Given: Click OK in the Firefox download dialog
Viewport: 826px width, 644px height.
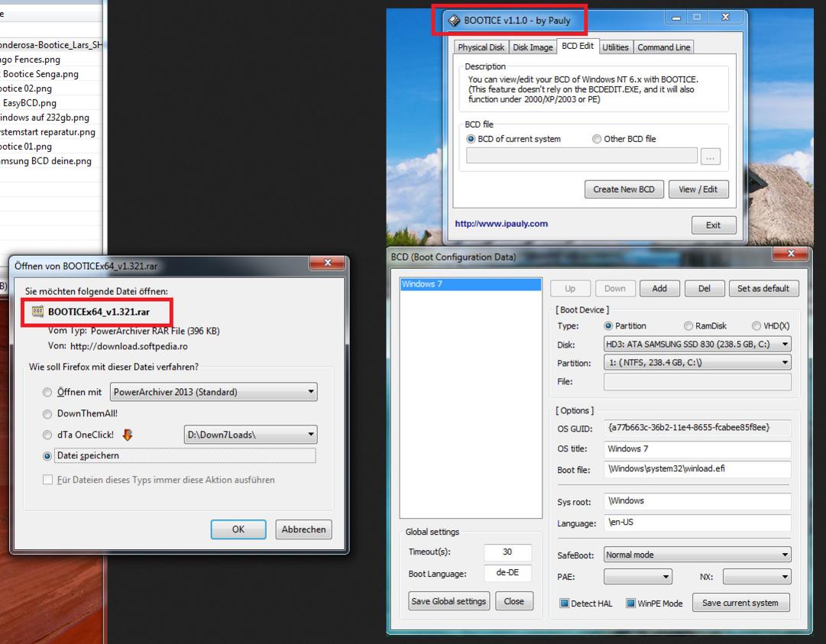Looking at the screenshot, I should [x=238, y=529].
